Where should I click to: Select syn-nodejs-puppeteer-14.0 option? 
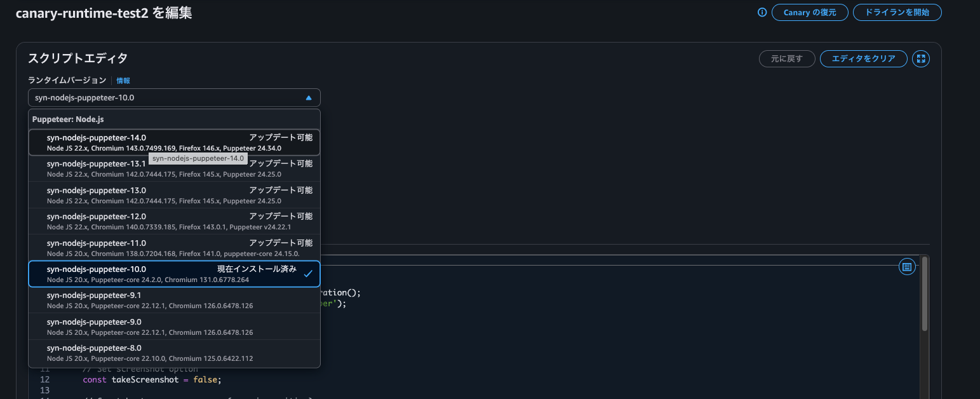174,142
